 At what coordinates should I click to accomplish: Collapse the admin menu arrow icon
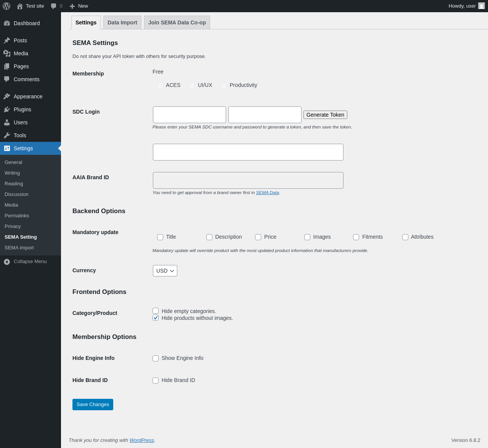7,262
